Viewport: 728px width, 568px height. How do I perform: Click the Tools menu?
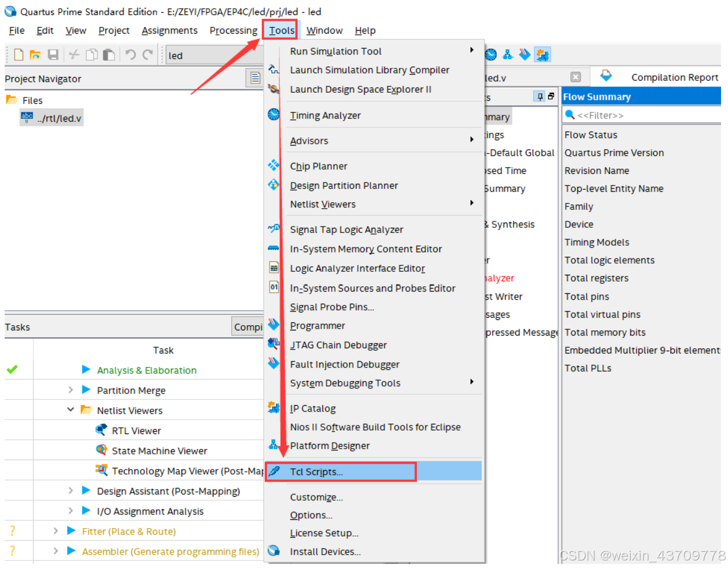tap(282, 30)
